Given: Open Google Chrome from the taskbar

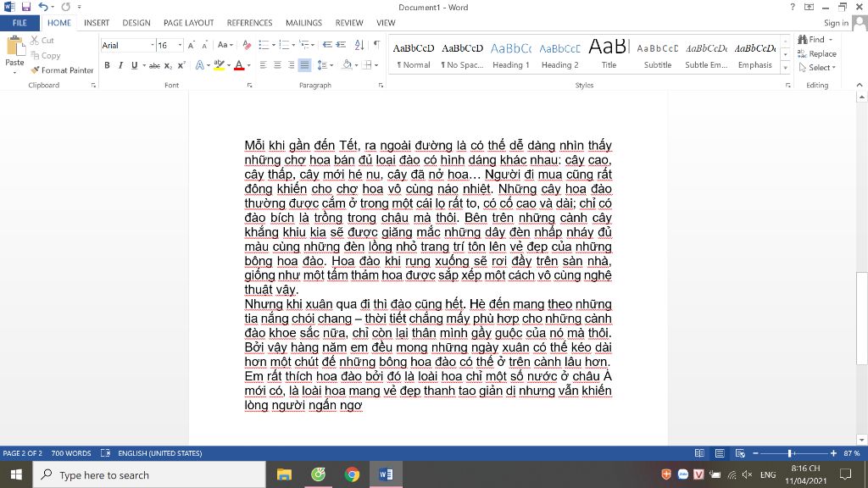Looking at the screenshot, I should (352, 474).
